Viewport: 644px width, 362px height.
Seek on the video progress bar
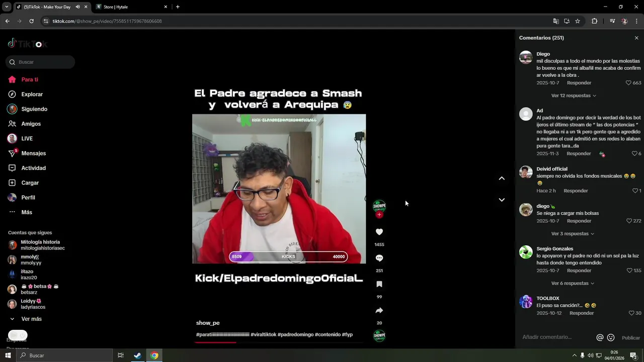coord(279,342)
